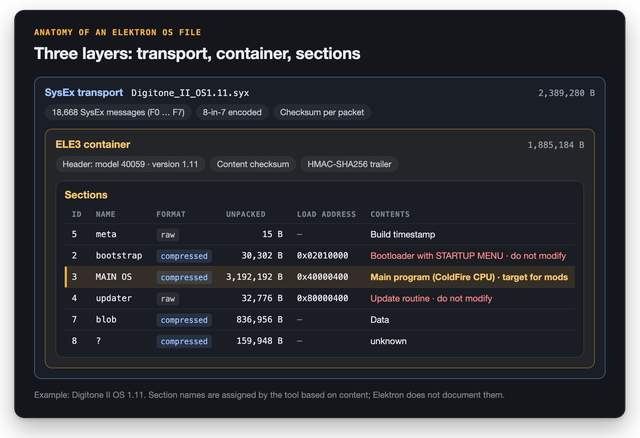Viewport: 640px width, 438px height.
Task: Select the 'bootstrap' section name
Action: [119, 256]
